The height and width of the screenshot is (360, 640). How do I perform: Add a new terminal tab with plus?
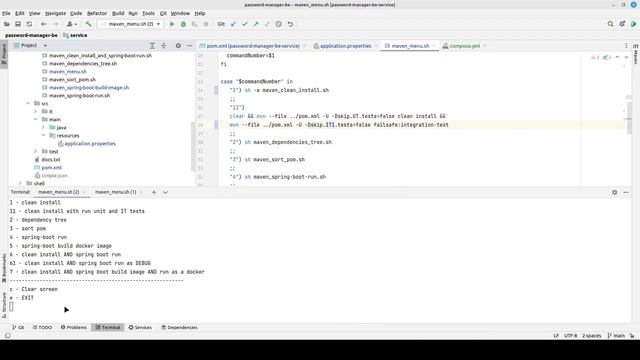[x=154, y=192]
